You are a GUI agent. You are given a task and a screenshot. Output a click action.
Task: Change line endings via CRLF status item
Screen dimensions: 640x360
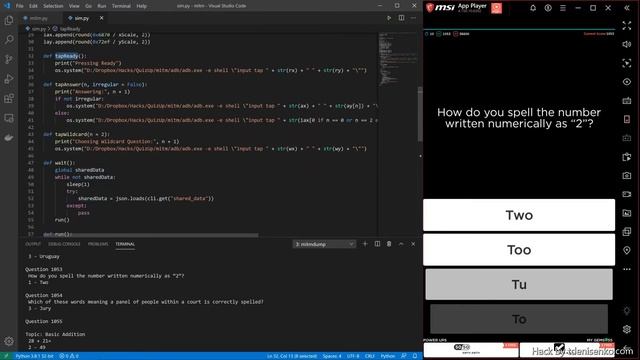369,356
